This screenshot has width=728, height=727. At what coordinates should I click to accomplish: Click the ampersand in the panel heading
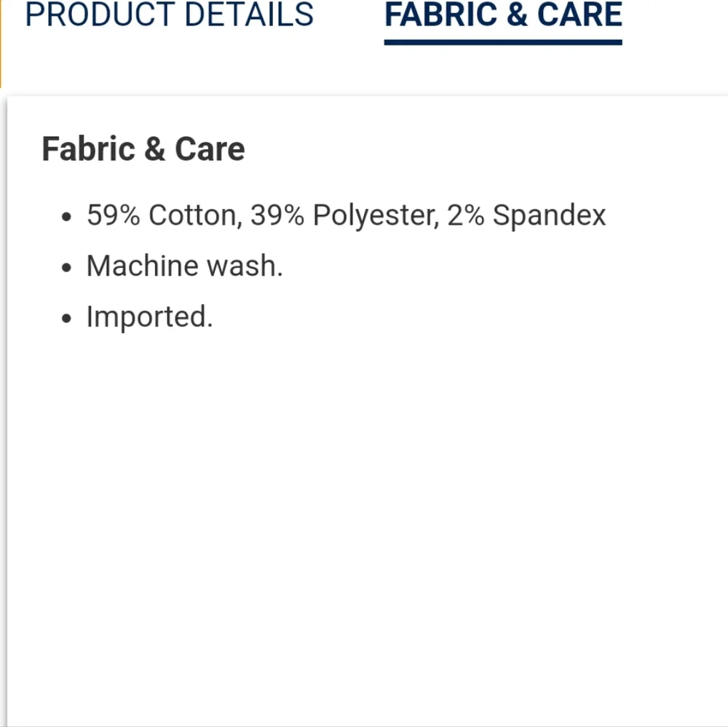pyautogui.click(x=154, y=149)
